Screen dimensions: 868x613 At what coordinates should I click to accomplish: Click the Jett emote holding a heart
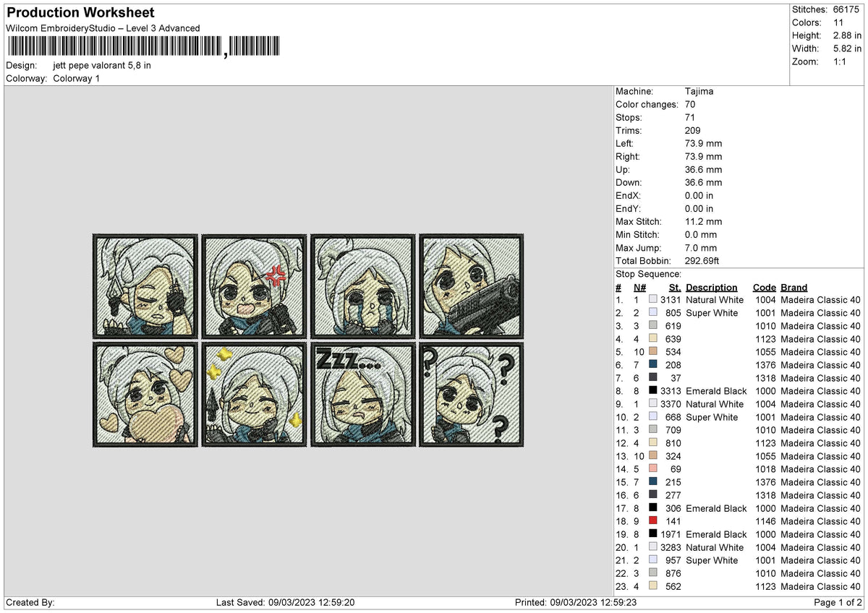coord(145,395)
